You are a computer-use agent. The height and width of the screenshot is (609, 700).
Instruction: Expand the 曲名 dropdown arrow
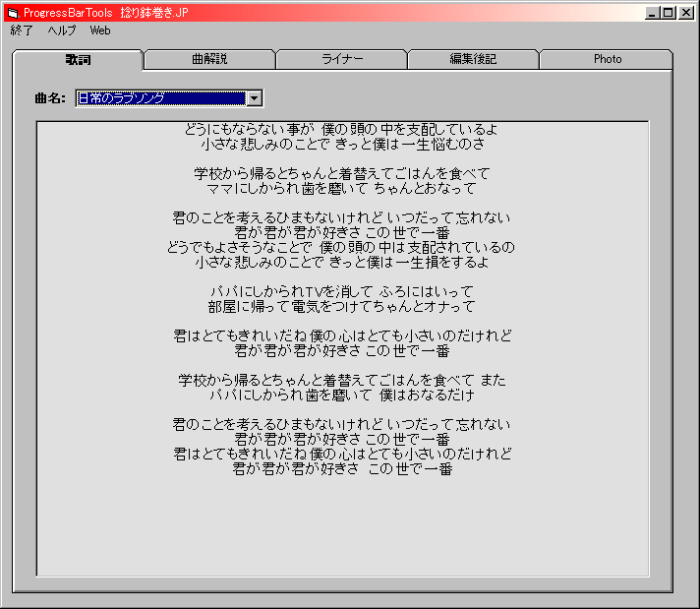255,98
